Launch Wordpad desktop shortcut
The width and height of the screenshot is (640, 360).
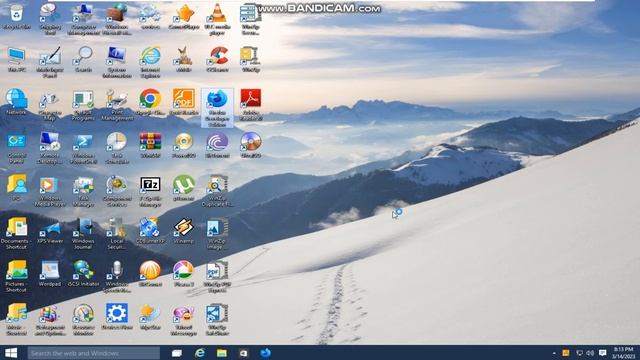point(50,274)
